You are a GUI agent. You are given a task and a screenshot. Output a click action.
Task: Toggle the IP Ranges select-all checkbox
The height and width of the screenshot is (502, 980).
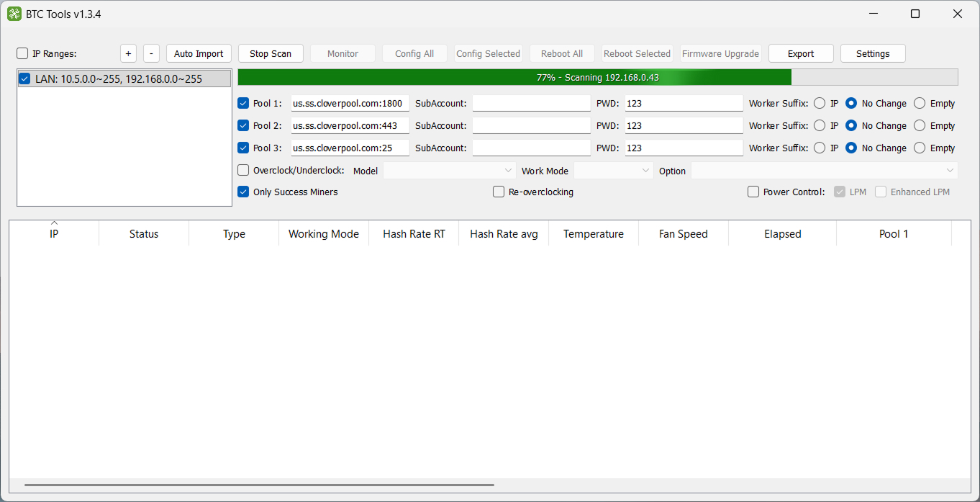click(x=23, y=53)
